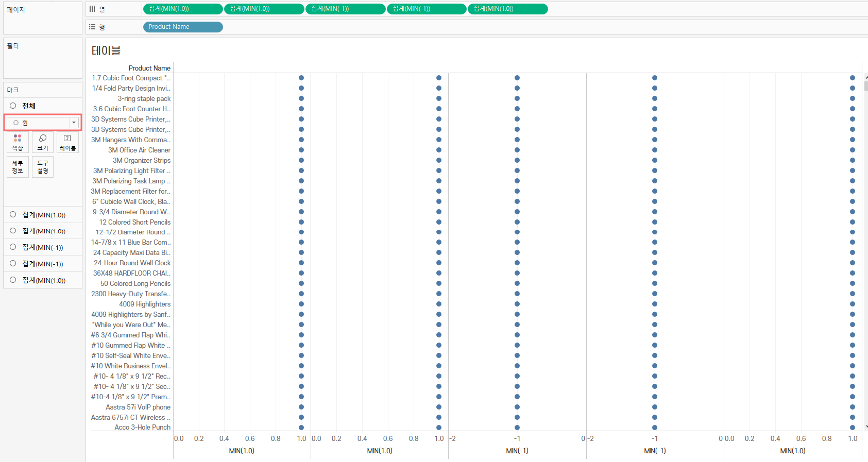Select row 3M Organizer Strips
The width and height of the screenshot is (868, 462).
(x=141, y=160)
